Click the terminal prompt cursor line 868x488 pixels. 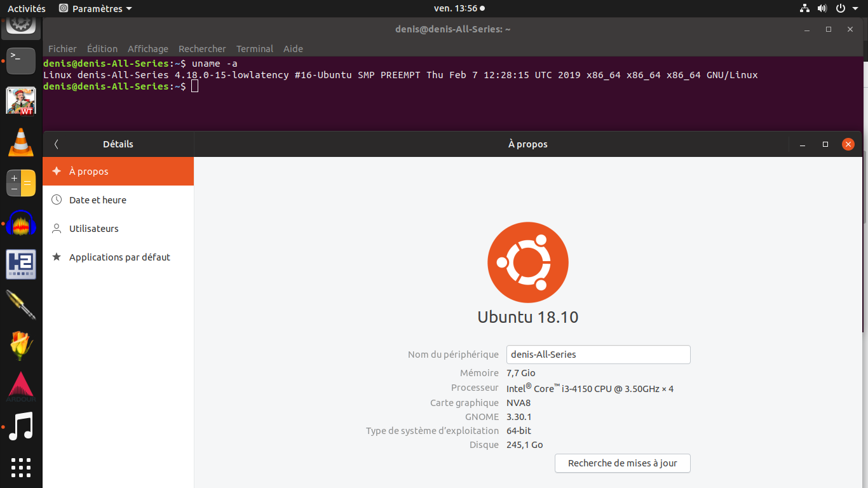pyautogui.click(x=121, y=86)
